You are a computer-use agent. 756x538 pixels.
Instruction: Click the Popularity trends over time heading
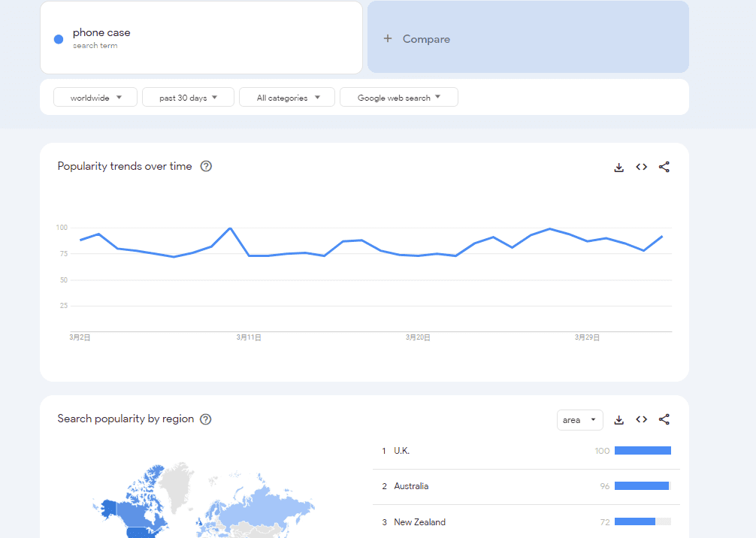(125, 166)
